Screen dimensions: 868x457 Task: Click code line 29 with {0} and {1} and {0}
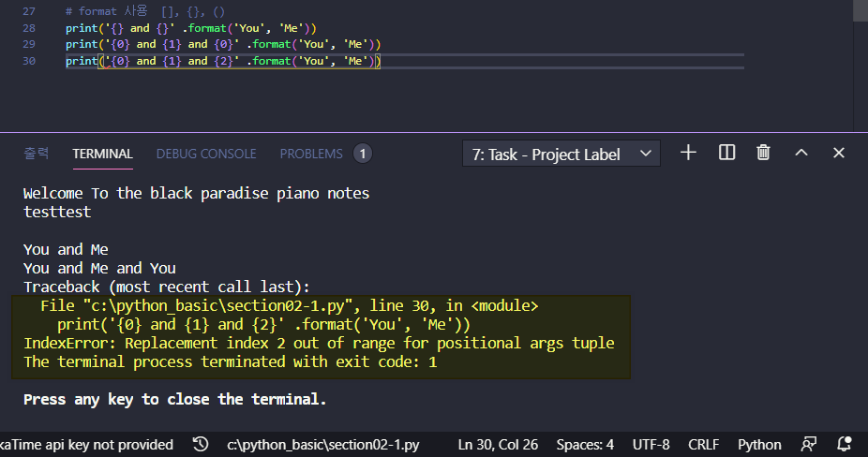(x=223, y=44)
